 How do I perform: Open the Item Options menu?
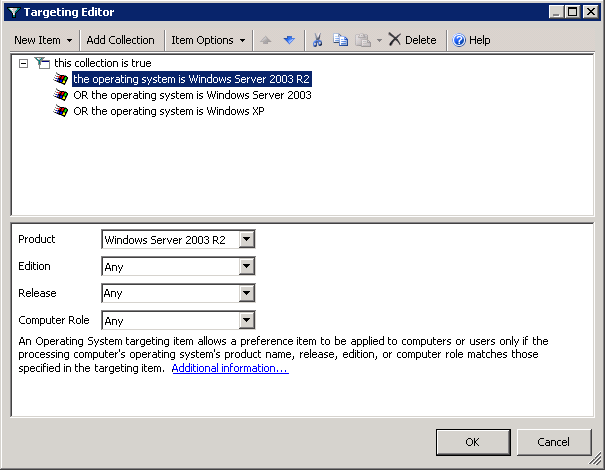coord(208,40)
